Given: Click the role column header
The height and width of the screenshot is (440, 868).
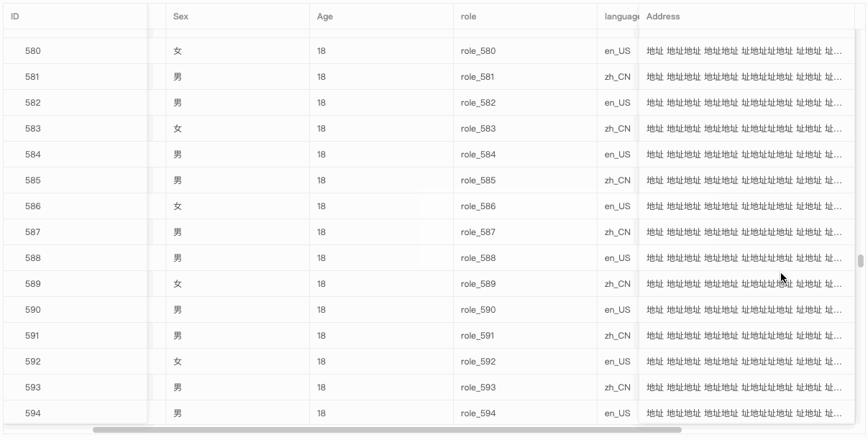Looking at the screenshot, I should pyautogui.click(x=468, y=17).
